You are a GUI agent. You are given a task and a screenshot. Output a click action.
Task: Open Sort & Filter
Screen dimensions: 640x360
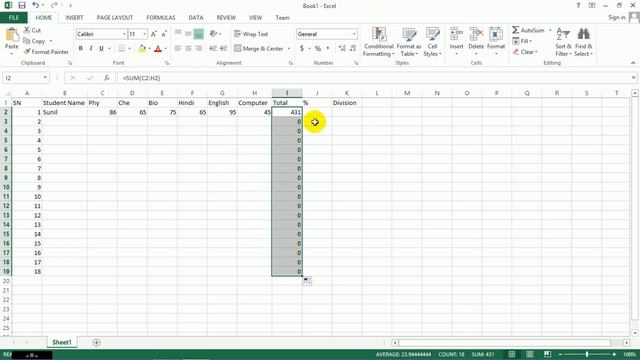point(563,42)
